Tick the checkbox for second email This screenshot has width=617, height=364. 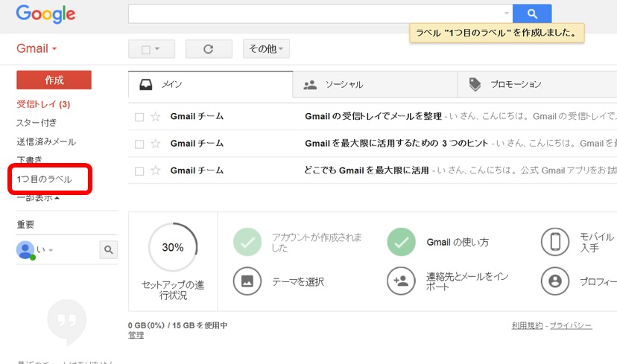tap(139, 144)
